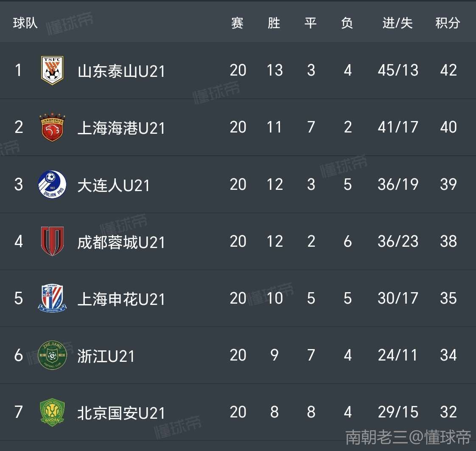The width and height of the screenshot is (476, 451).
Task: Select the 大连人U21 team name
Action: click(x=114, y=185)
